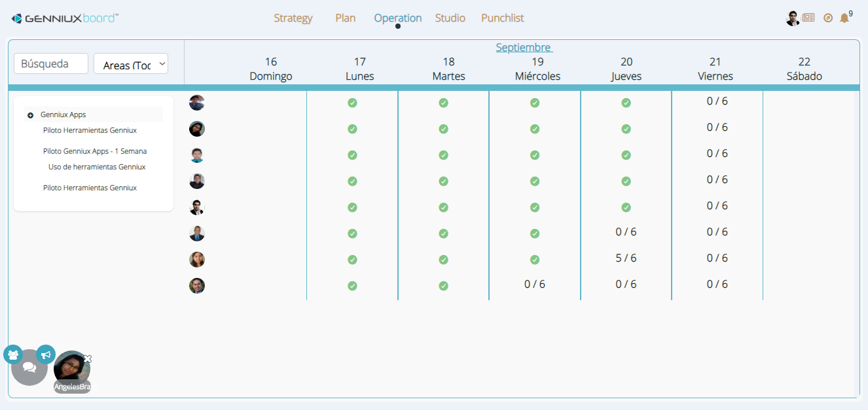Click Miércoles check for long-brown-haired woman

[535, 260]
